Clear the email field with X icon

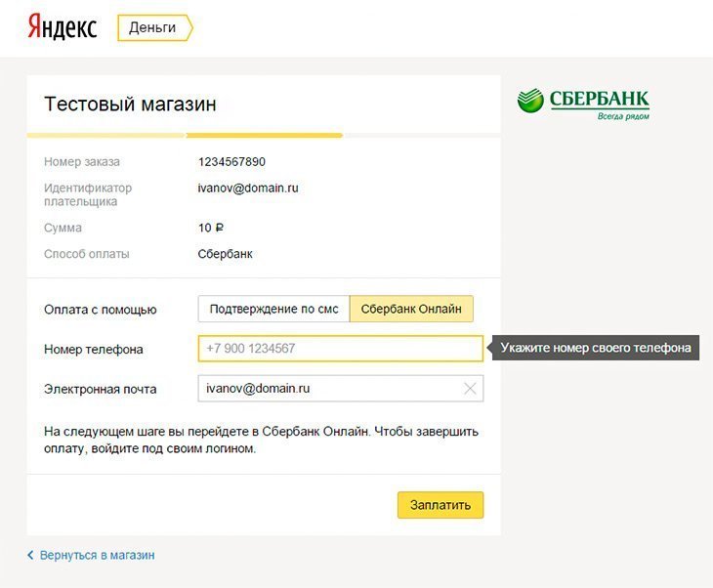point(470,389)
